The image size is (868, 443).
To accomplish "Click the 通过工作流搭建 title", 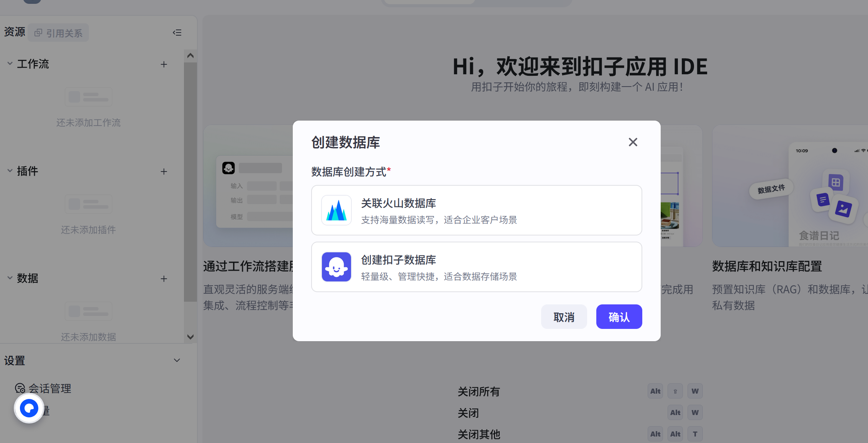I will [x=248, y=266].
